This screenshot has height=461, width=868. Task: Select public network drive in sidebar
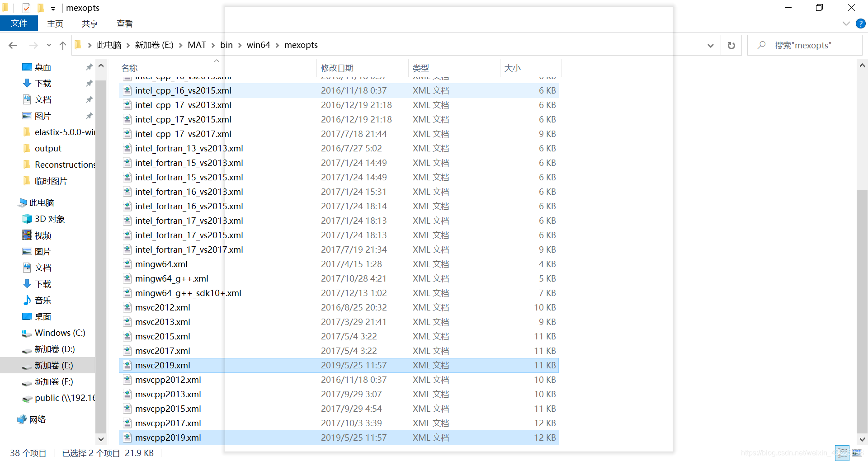tap(59, 398)
